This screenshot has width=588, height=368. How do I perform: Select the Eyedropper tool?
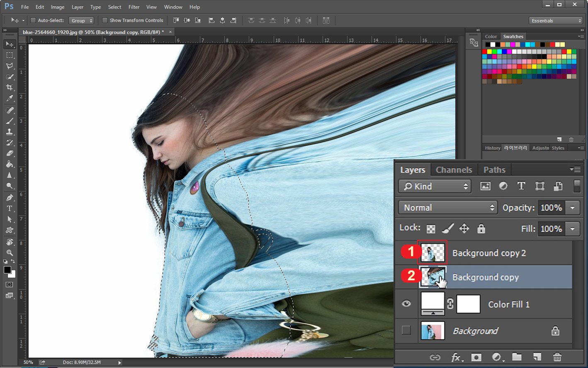10,99
